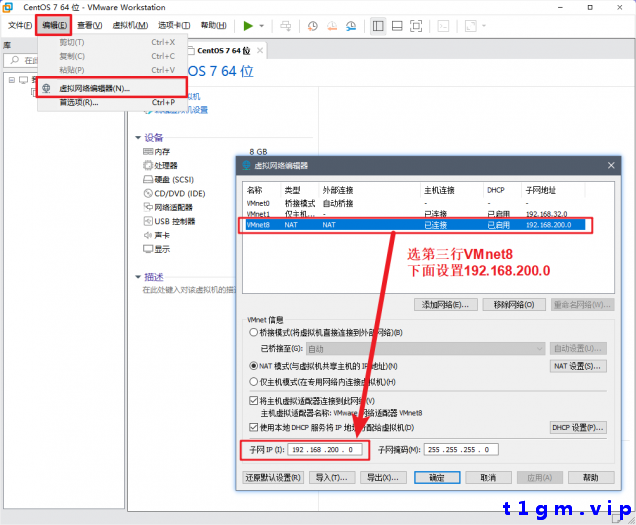Click the network adapter (网络适配器) icon
This screenshot has width=636, height=525.
click(x=148, y=207)
